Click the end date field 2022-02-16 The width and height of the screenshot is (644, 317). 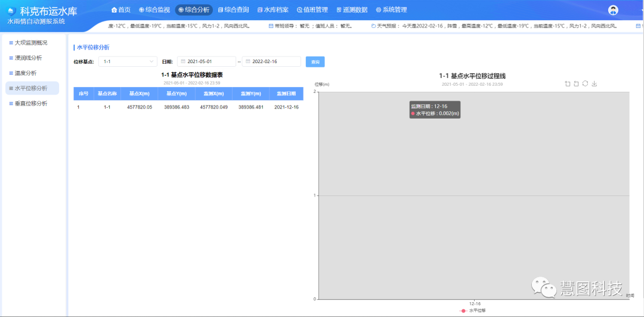pyautogui.click(x=271, y=61)
